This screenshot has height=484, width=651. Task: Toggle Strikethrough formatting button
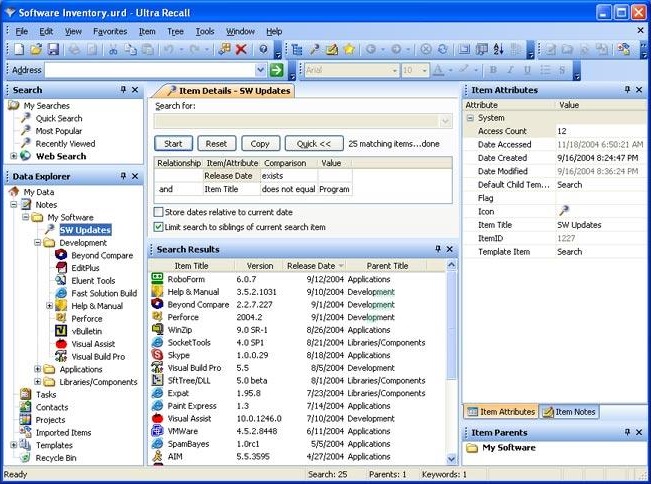[562, 70]
